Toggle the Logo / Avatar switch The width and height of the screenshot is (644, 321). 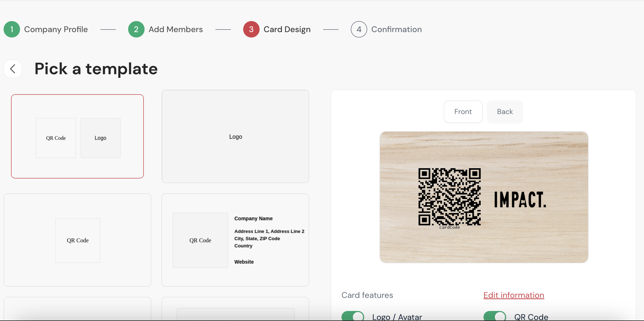click(353, 316)
